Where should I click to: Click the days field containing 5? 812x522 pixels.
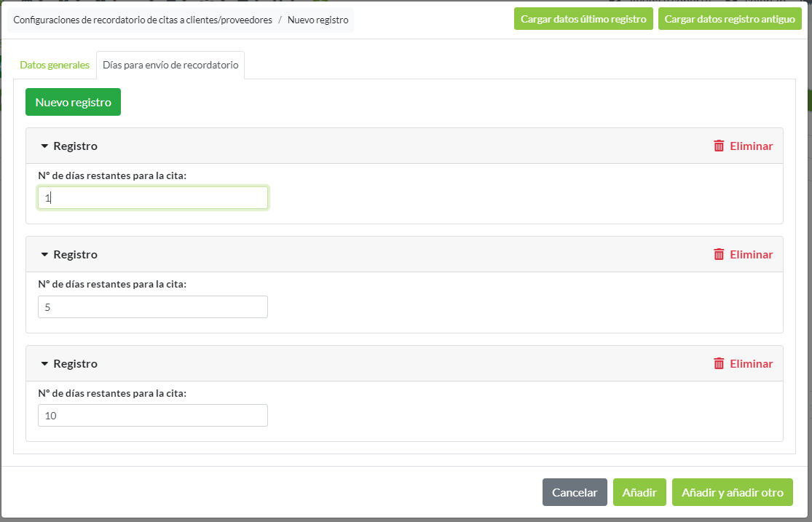point(153,307)
